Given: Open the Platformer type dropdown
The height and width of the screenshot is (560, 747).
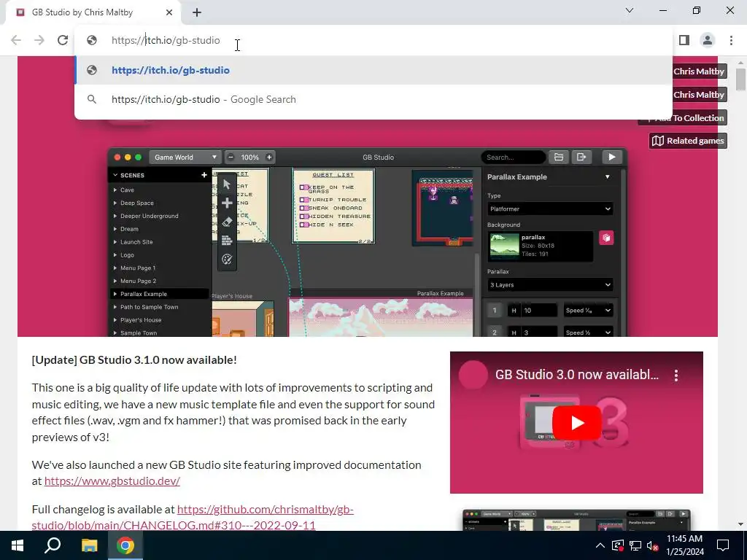Looking at the screenshot, I should 550,209.
